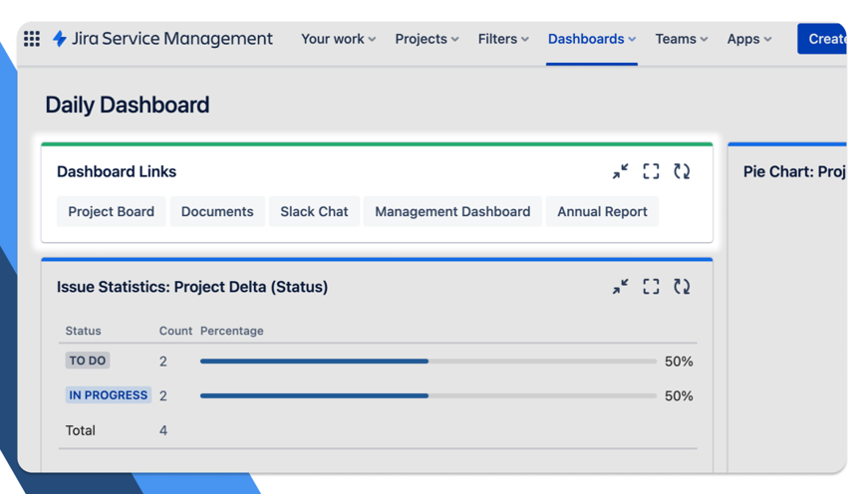Go to Management Dashboard link

pyautogui.click(x=452, y=211)
